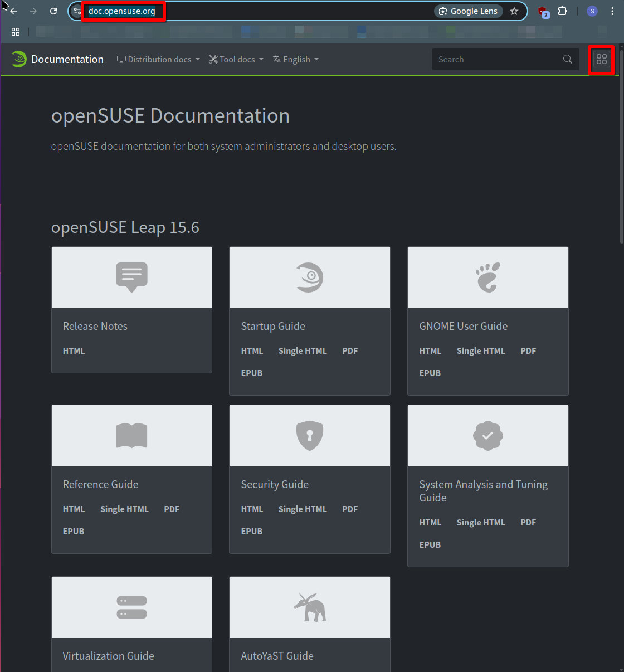Download Security Guide PDF
The width and height of the screenshot is (624, 672).
350,509
